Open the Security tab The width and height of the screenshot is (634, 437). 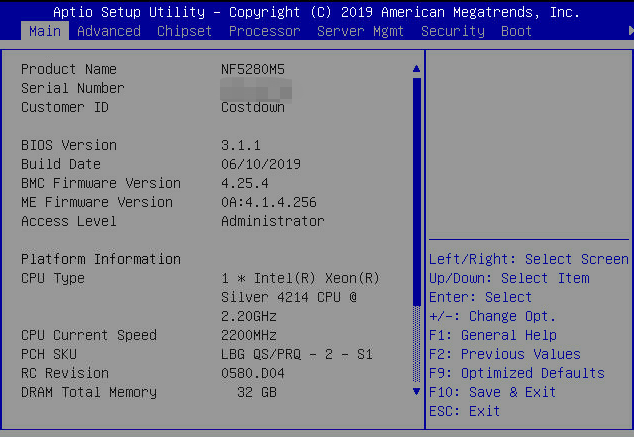(452, 31)
